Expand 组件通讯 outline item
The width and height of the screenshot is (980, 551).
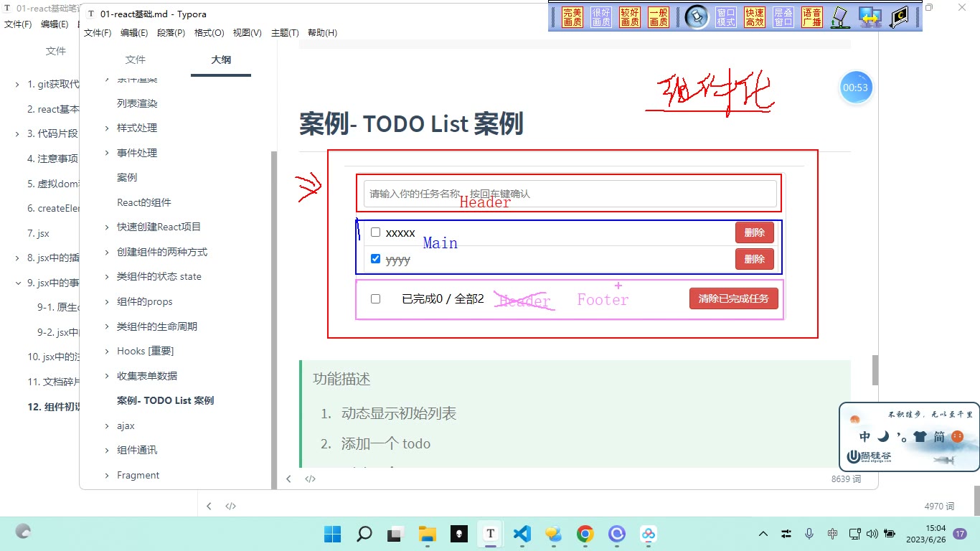[108, 450]
